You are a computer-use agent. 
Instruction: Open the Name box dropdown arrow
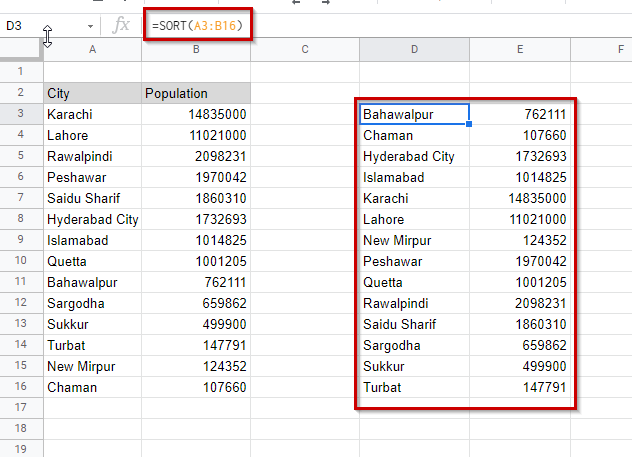click(x=90, y=27)
